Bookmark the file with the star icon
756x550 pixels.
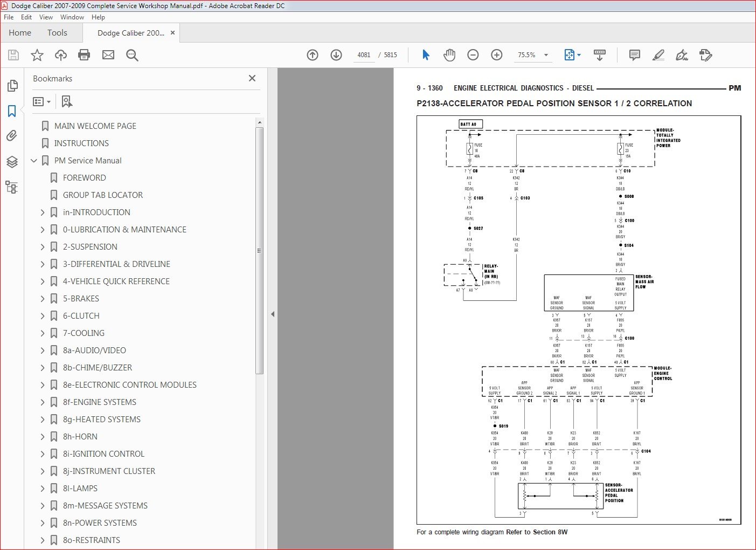click(37, 55)
